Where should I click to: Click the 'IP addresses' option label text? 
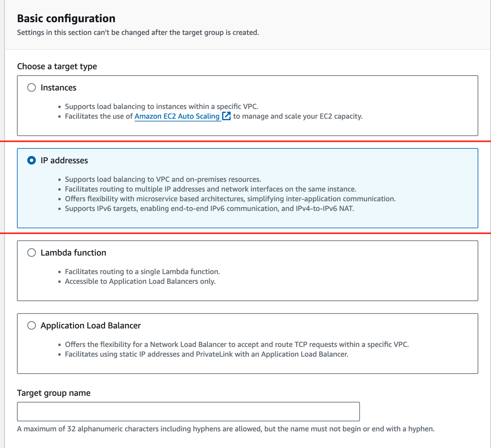pos(64,160)
